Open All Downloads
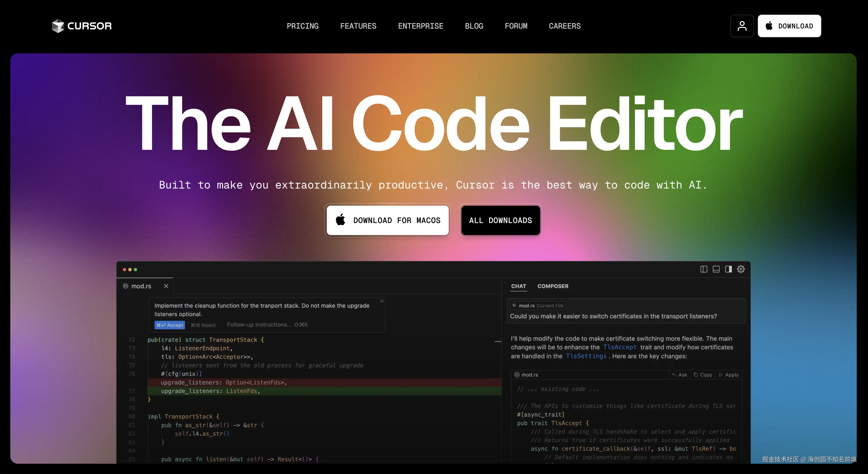This screenshot has height=474, width=868. [500, 220]
